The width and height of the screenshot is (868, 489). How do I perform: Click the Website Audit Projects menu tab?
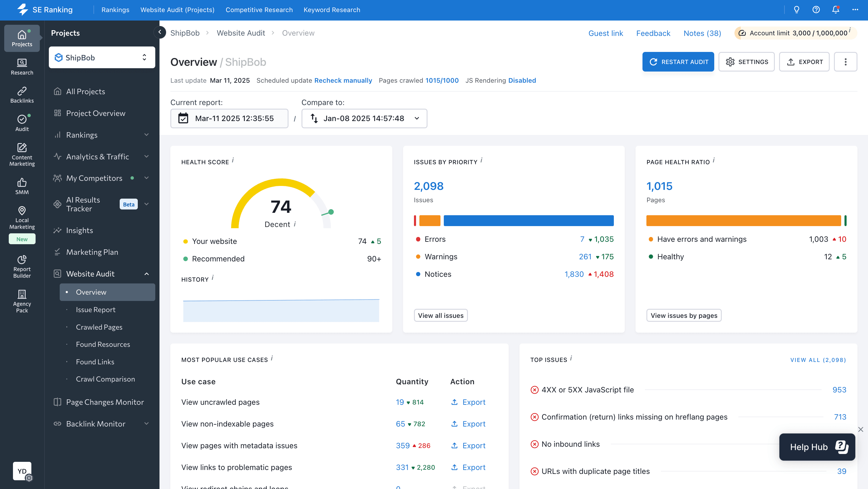coord(177,10)
